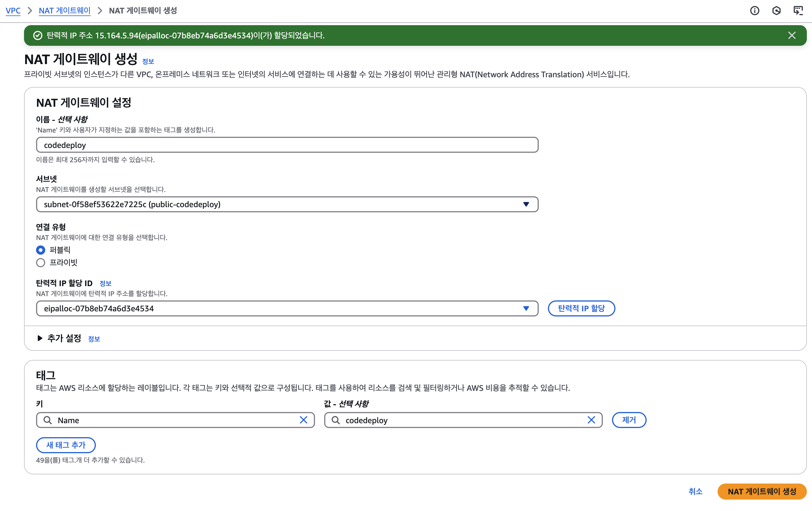812x511 pixels.
Task: Go to NAT 게이트웨이 breadcrumb link
Action: (x=64, y=11)
